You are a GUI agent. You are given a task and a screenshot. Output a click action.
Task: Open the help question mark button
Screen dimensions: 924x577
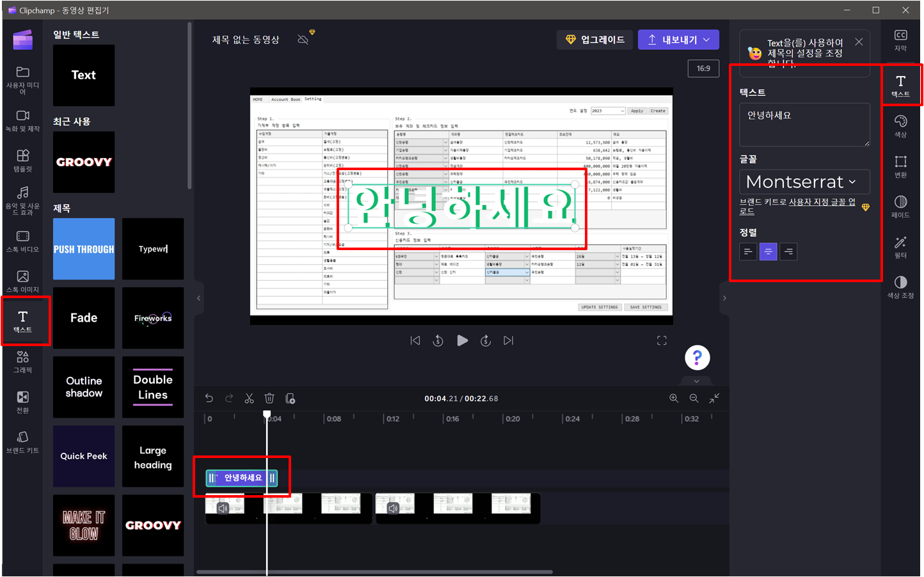(697, 358)
